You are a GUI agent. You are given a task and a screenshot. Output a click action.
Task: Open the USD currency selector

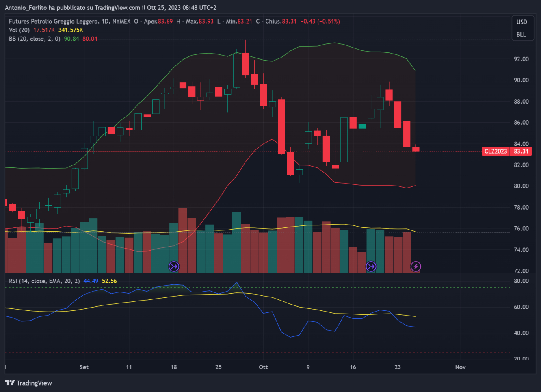(x=522, y=22)
